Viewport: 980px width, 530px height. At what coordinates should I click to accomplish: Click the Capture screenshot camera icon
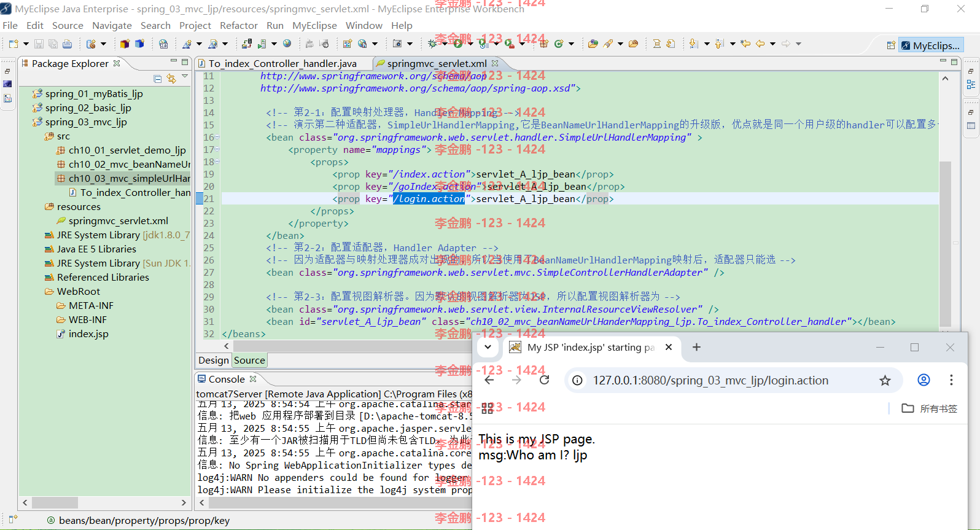tap(397, 44)
